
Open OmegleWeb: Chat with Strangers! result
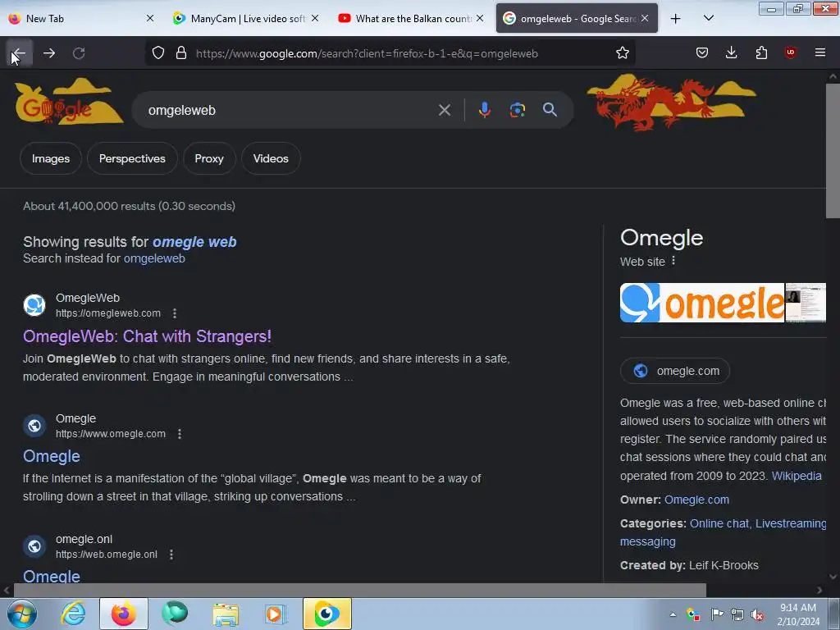[148, 336]
